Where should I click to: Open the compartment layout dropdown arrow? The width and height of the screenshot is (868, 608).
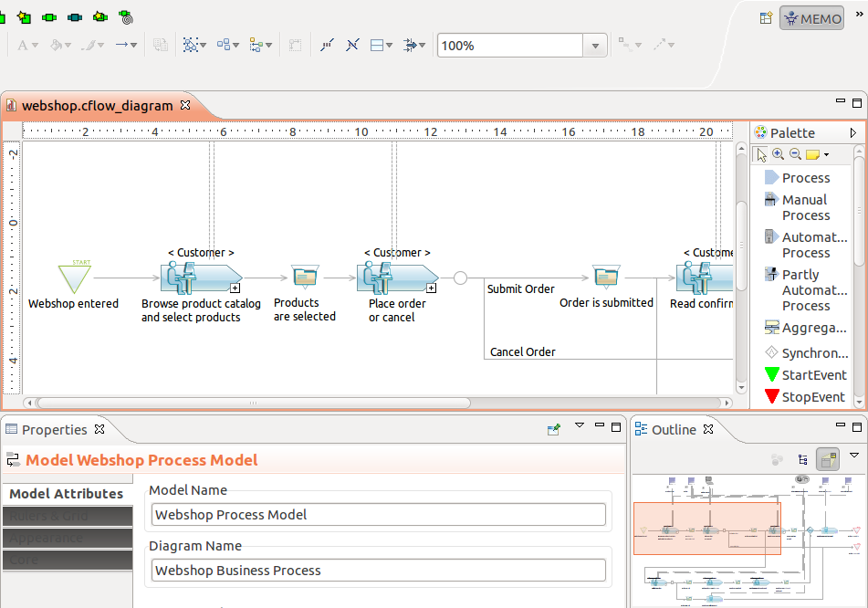389,46
